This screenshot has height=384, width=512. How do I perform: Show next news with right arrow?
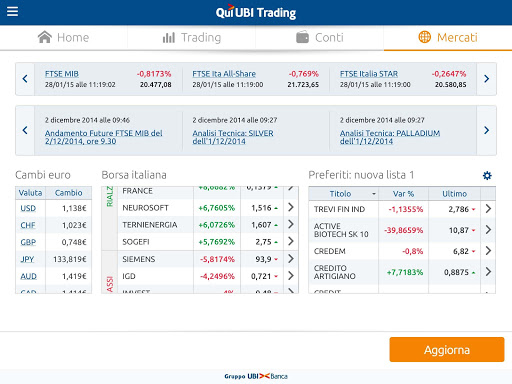pos(486,130)
